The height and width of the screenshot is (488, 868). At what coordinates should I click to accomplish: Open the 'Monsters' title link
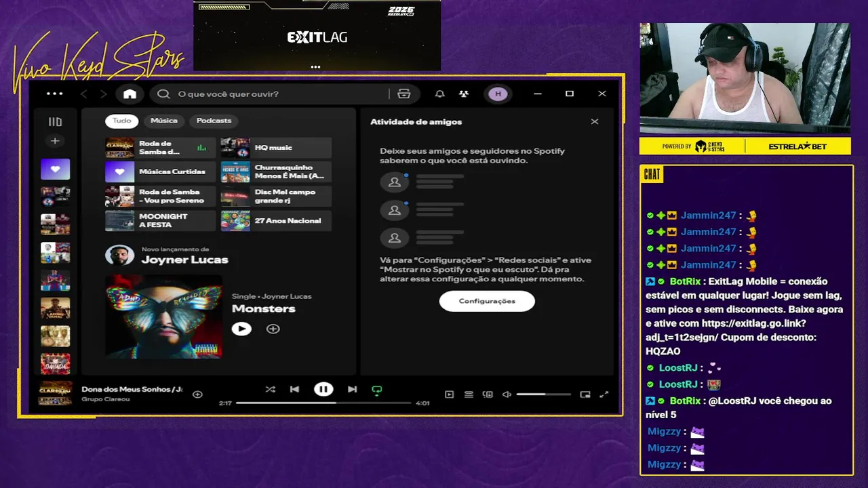pos(264,308)
